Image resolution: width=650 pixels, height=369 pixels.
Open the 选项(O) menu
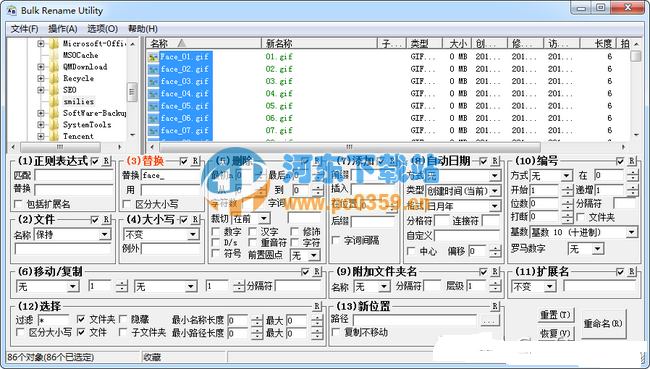[x=102, y=29]
